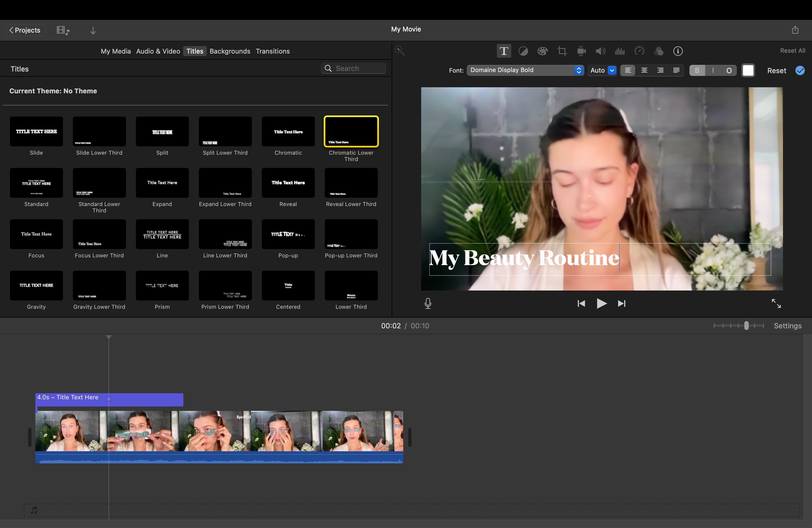Open the Color Correction palette
812x528 pixels.
point(542,51)
